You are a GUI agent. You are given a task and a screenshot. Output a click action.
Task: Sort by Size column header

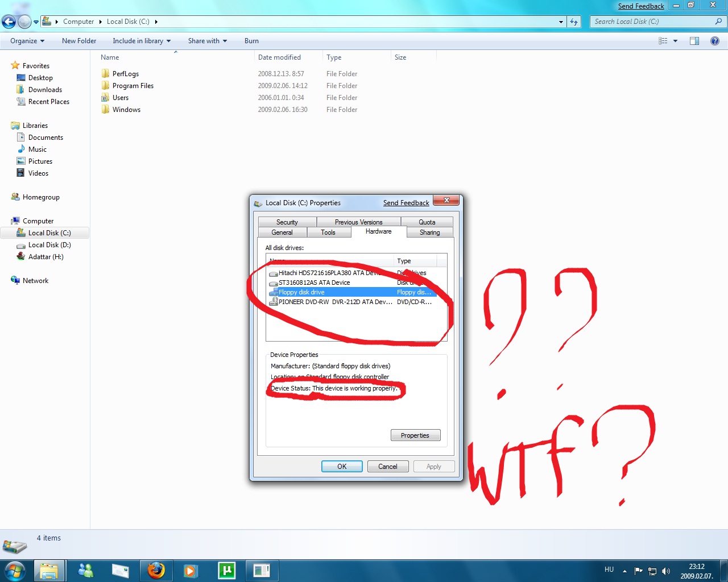(400, 57)
